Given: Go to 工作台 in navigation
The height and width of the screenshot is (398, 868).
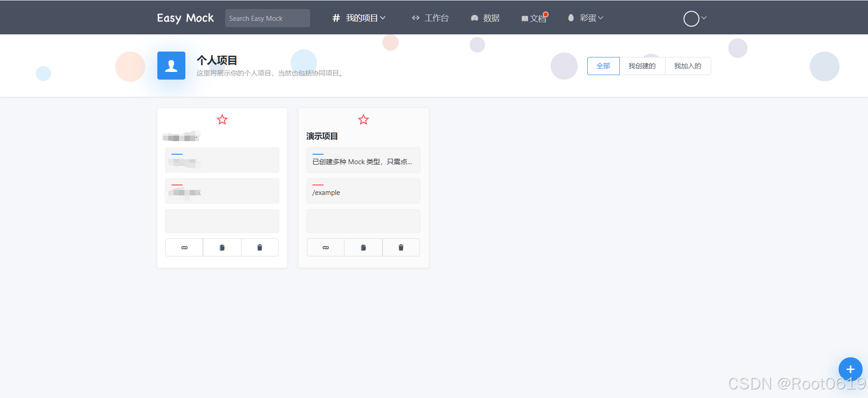Looking at the screenshot, I should 430,18.
